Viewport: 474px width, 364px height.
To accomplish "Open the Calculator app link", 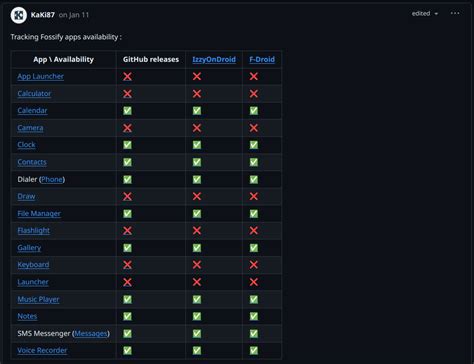I will coord(34,94).
